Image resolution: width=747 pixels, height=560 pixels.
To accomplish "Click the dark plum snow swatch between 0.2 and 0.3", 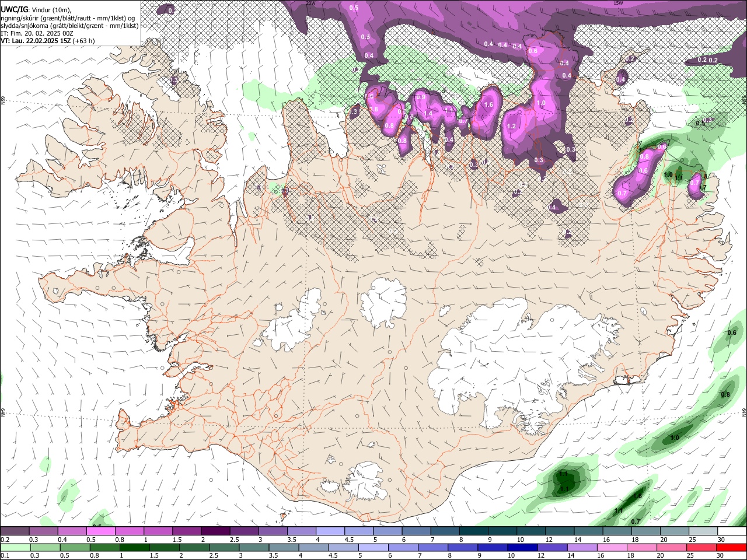I will click(15, 531).
